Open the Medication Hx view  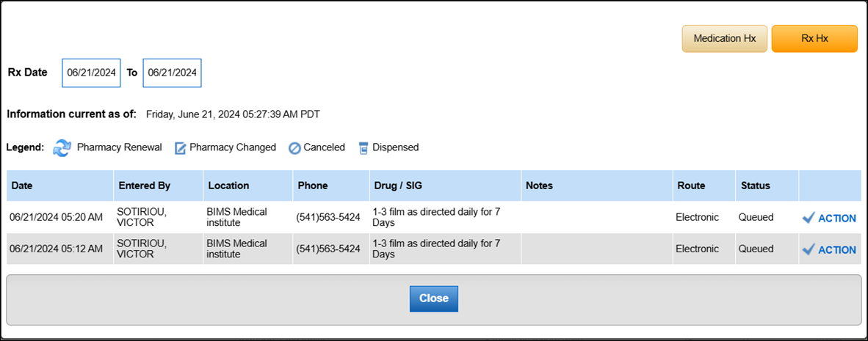(724, 39)
